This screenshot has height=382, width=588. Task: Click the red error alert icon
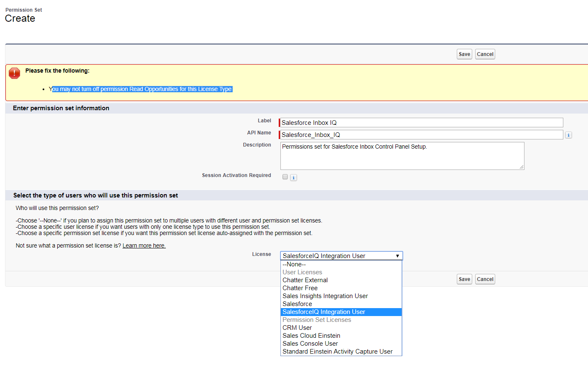[15, 73]
